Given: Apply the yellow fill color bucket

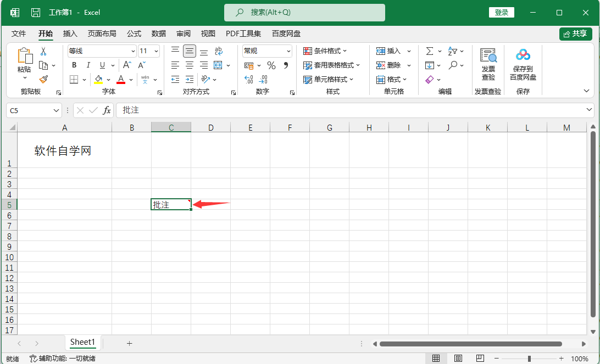Looking at the screenshot, I should click(x=98, y=79).
